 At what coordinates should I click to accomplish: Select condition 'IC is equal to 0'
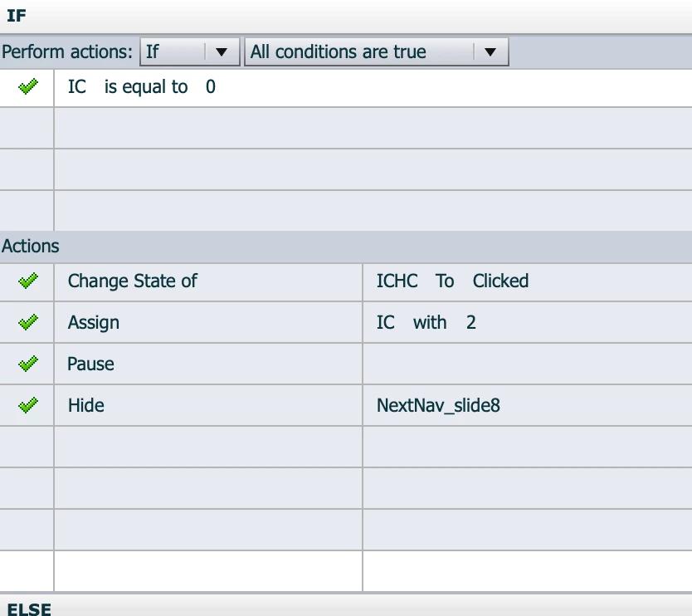click(x=373, y=87)
